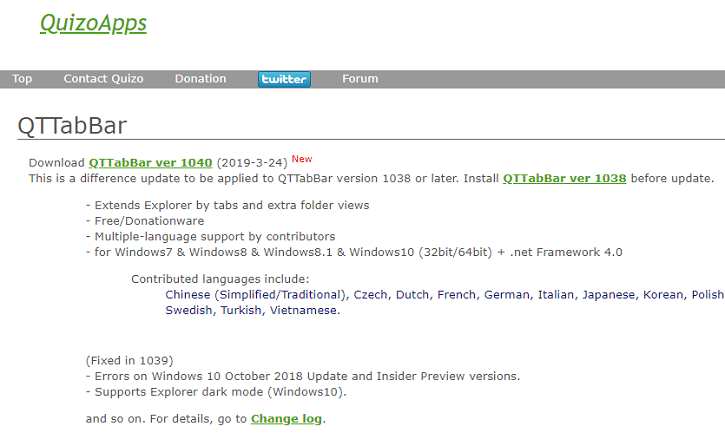Follow the QTTabBar ver 1038 link
This screenshot has width=725, height=441.
(x=564, y=179)
